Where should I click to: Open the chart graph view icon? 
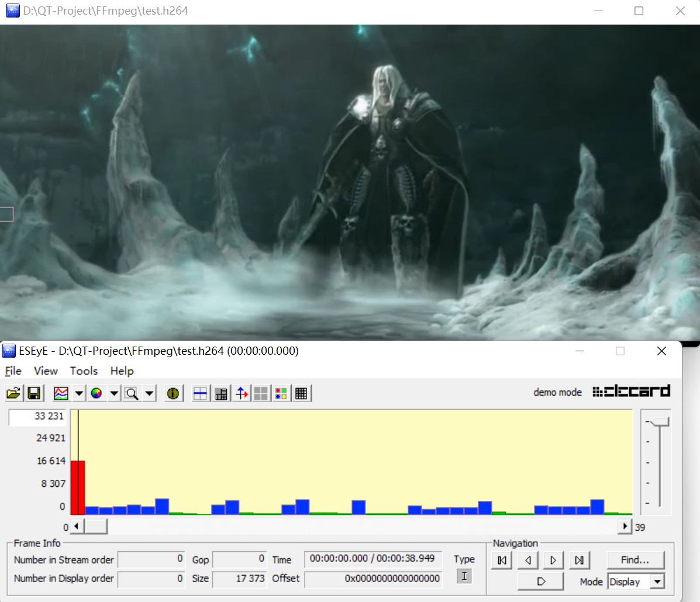click(61, 393)
